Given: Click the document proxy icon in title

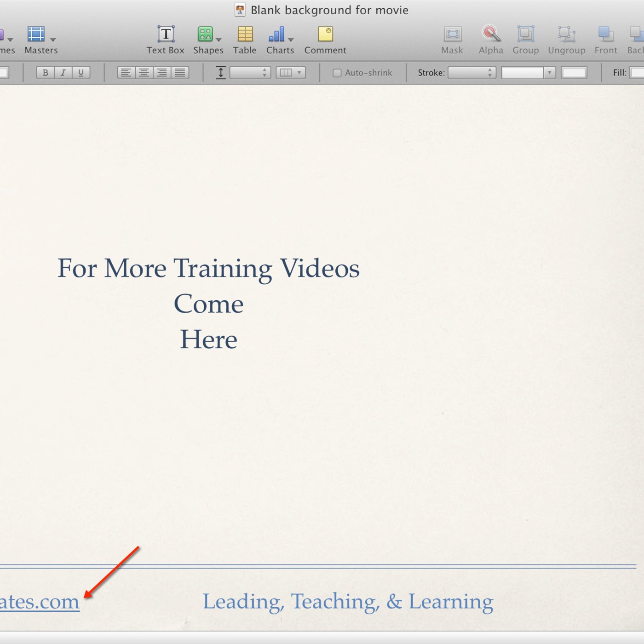Looking at the screenshot, I should coord(240,10).
